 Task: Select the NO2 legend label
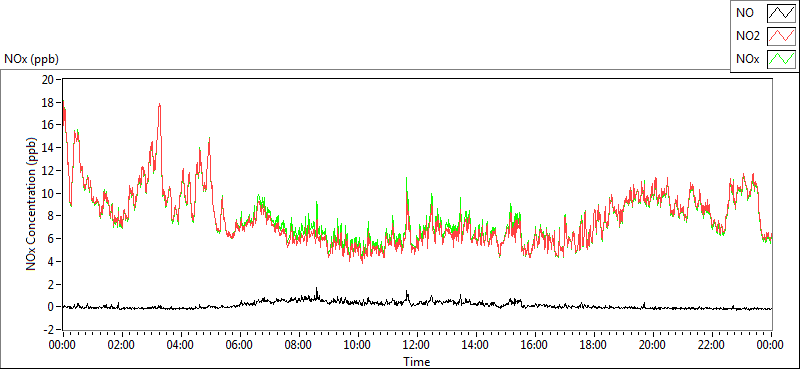click(x=748, y=37)
